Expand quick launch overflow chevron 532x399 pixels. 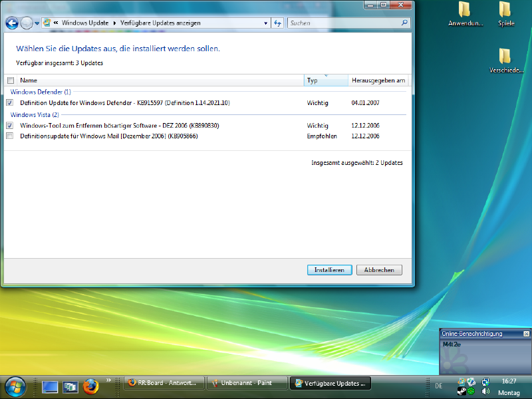coord(108,380)
